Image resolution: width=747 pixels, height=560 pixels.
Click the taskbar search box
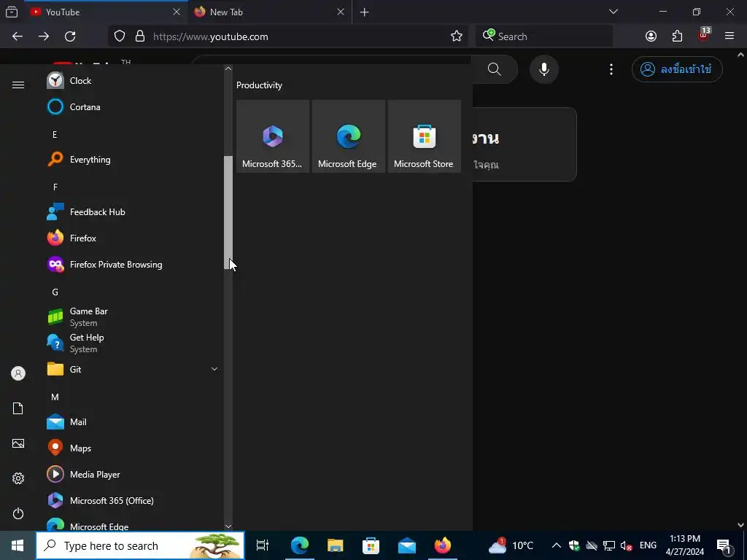tap(140, 545)
